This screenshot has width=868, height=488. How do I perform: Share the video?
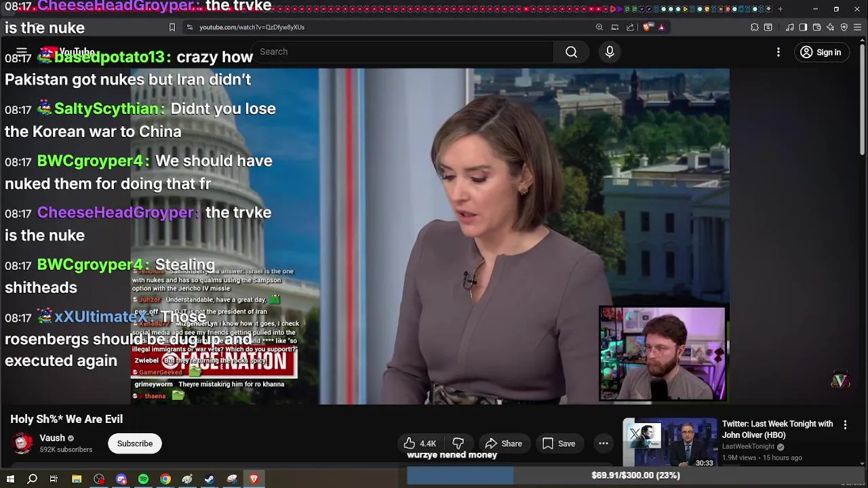[x=504, y=443]
